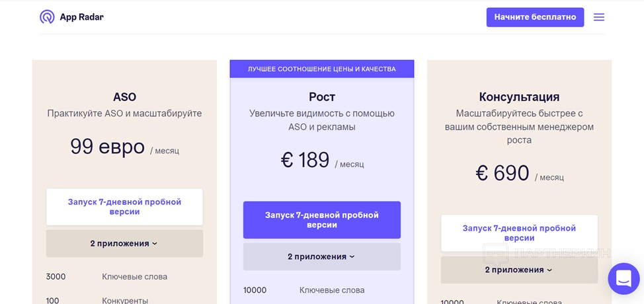The image size is (644, 304).
Task: Click the Рост plan heading
Action: 322,97
